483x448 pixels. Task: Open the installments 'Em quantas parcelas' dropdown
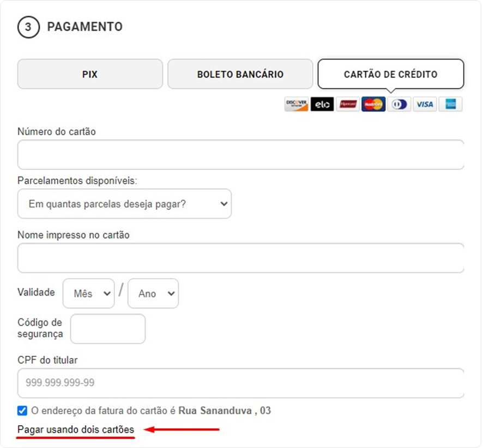tap(124, 204)
